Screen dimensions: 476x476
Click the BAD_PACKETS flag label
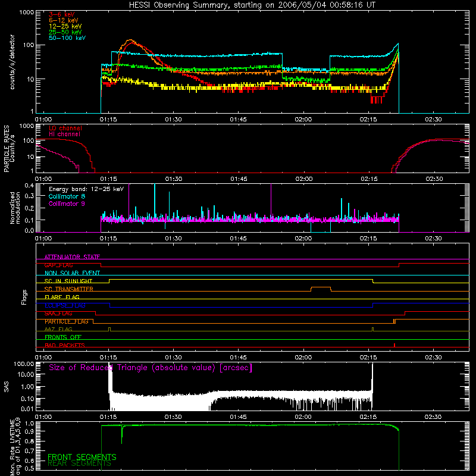click(x=65, y=345)
